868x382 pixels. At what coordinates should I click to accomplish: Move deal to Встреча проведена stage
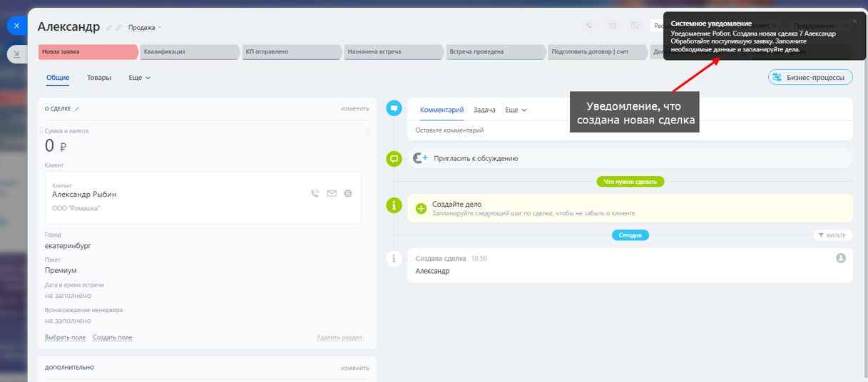coord(496,52)
